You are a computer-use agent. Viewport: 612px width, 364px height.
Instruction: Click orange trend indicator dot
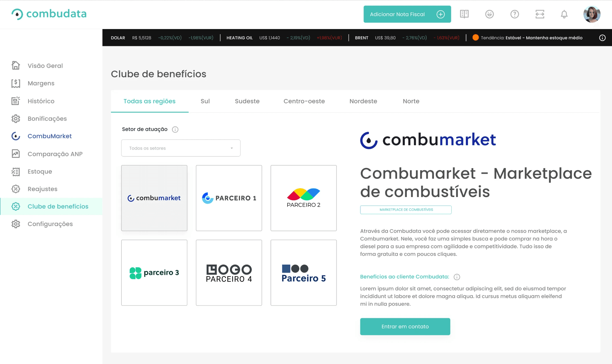click(x=475, y=38)
